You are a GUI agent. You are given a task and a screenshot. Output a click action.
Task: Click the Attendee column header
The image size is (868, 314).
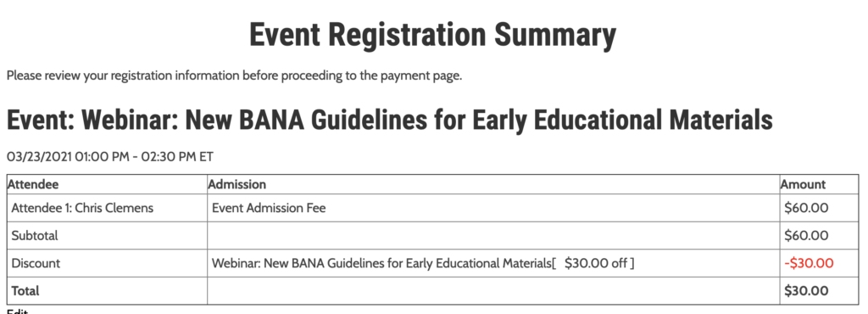33,184
